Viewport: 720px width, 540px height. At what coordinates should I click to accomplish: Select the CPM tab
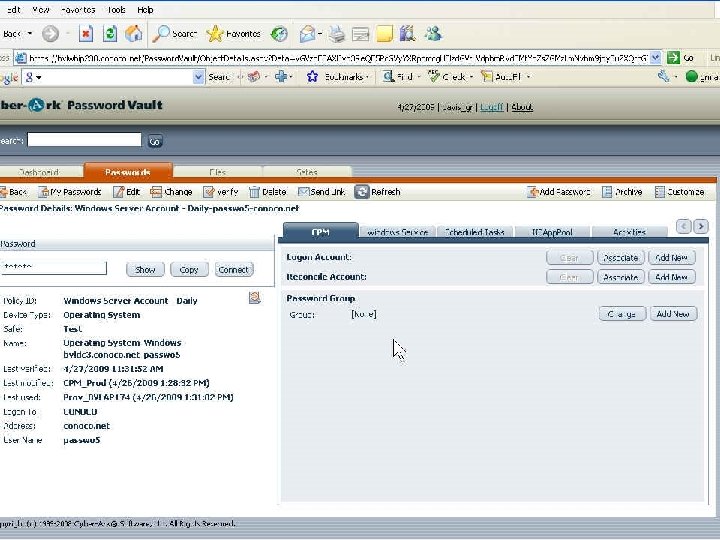[x=321, y=231]
